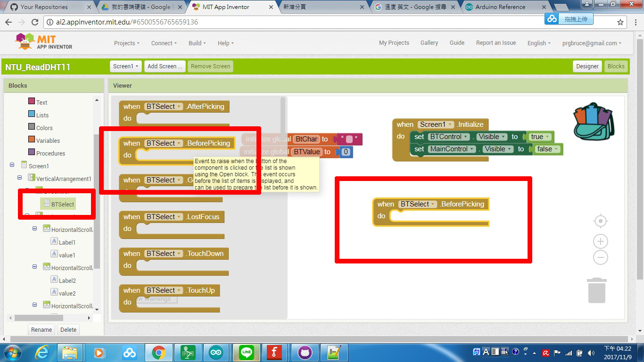Open prgbruce@gmail.com account menu
The image size is (644, 362).
tap(592, 43)
